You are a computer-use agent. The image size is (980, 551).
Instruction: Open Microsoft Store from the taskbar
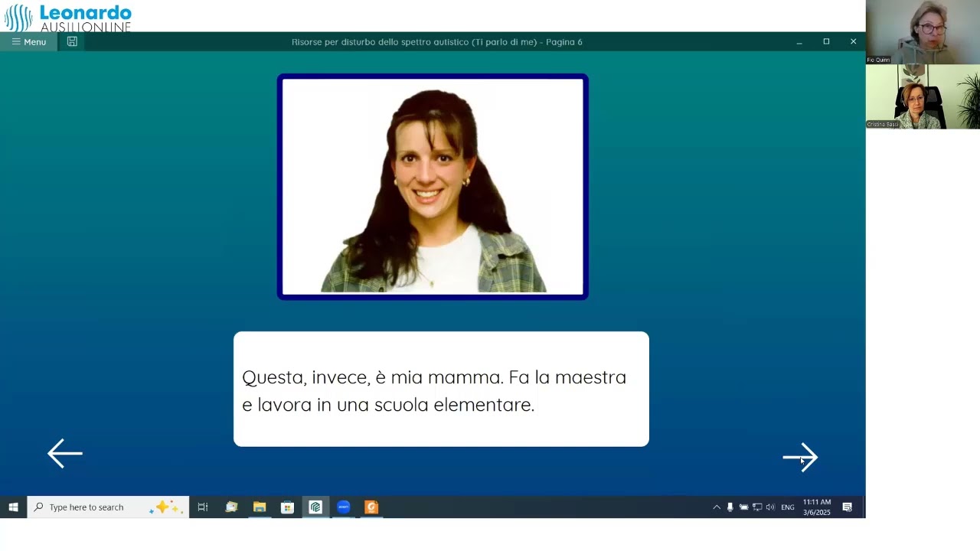288,507
